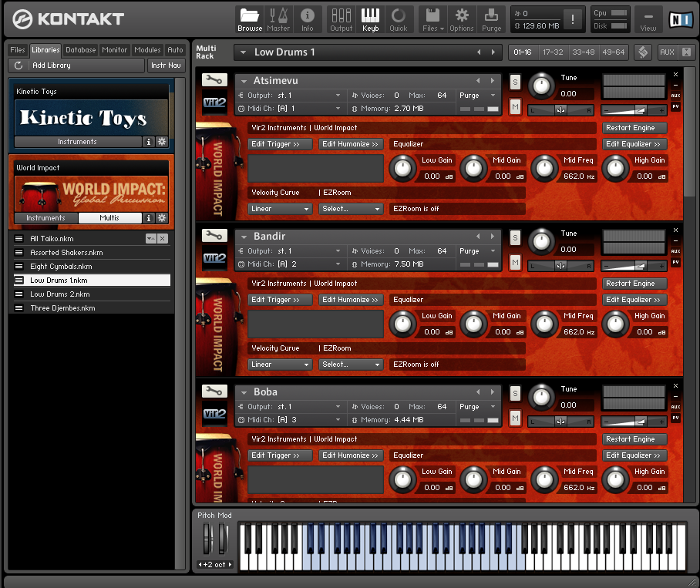Open Bandir EZRoom Select dropdown
Screen dimensions: 700x588
point(351,365)
